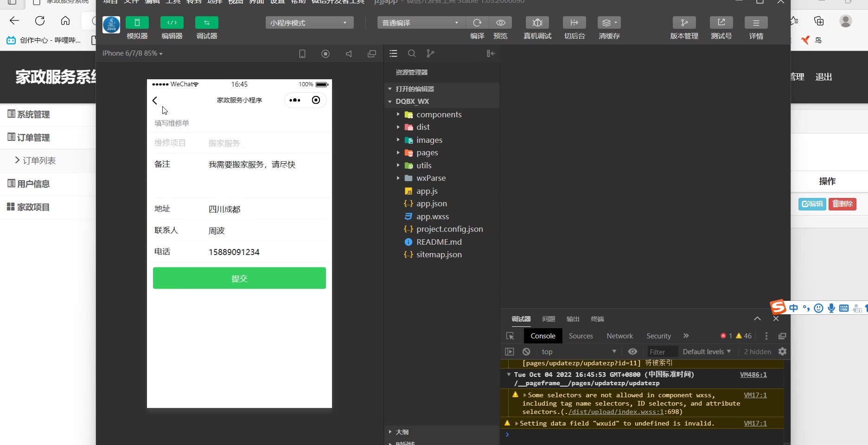Open the real-device debug bug icon
This screenshot has width=868, height=445.
(x=537, y=23)
